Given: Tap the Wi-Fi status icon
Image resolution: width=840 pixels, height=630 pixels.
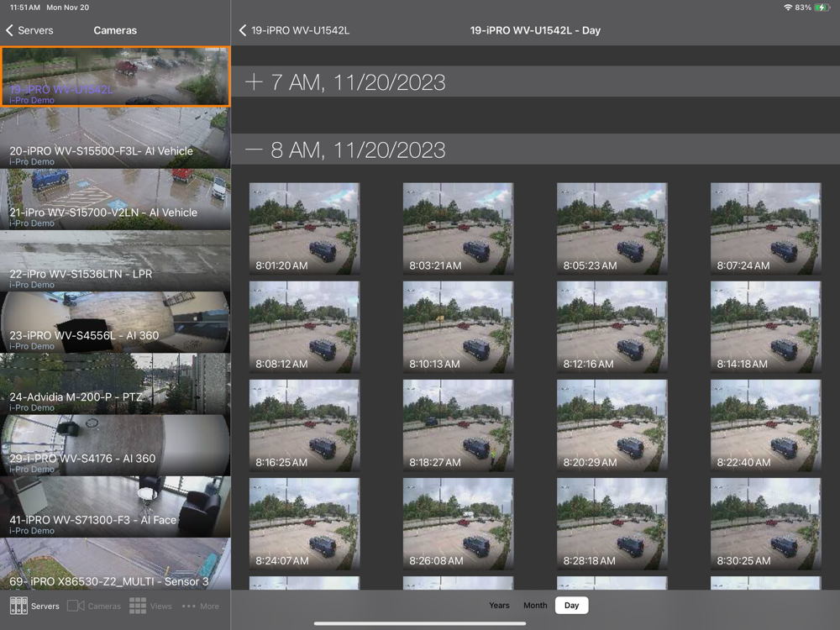Looking at the screenshot, I should tap(788, 8).
